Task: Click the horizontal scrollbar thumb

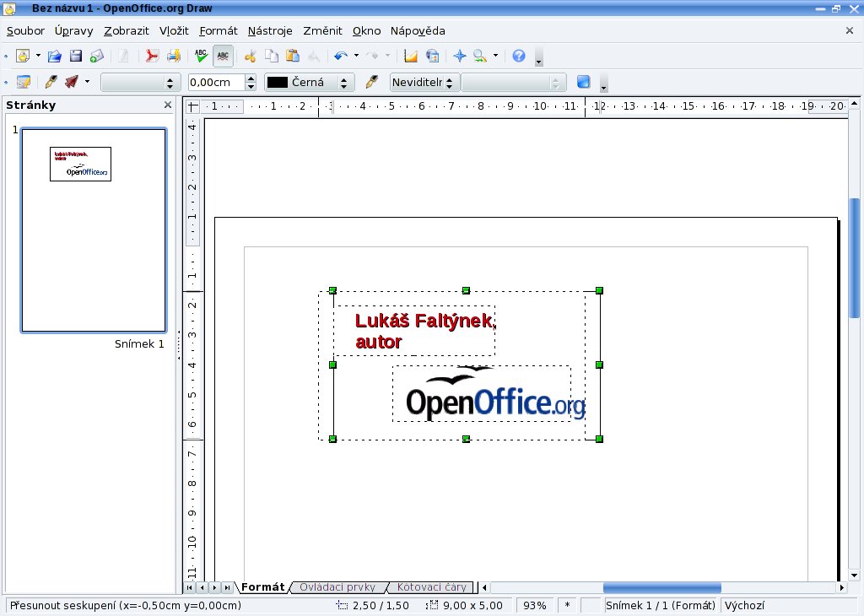Action: (661, 587)
